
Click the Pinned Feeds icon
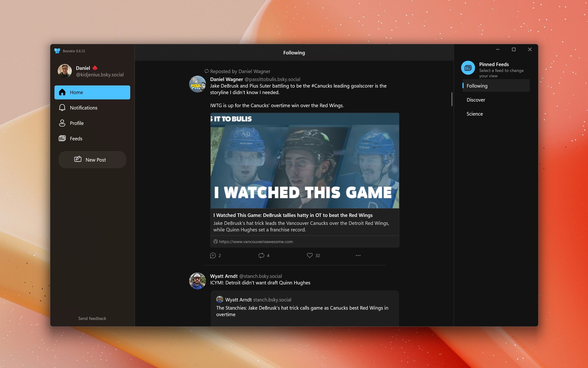(x=468, y=68)
